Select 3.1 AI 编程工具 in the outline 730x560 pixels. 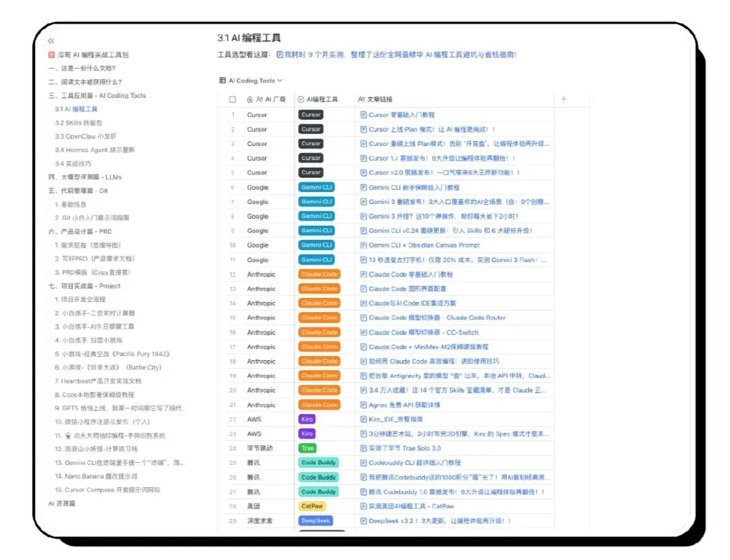tap(76, 109)
